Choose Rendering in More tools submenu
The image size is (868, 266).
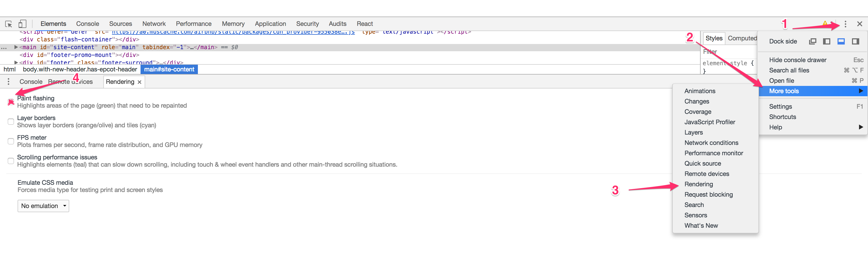click(x=715, y=184)
